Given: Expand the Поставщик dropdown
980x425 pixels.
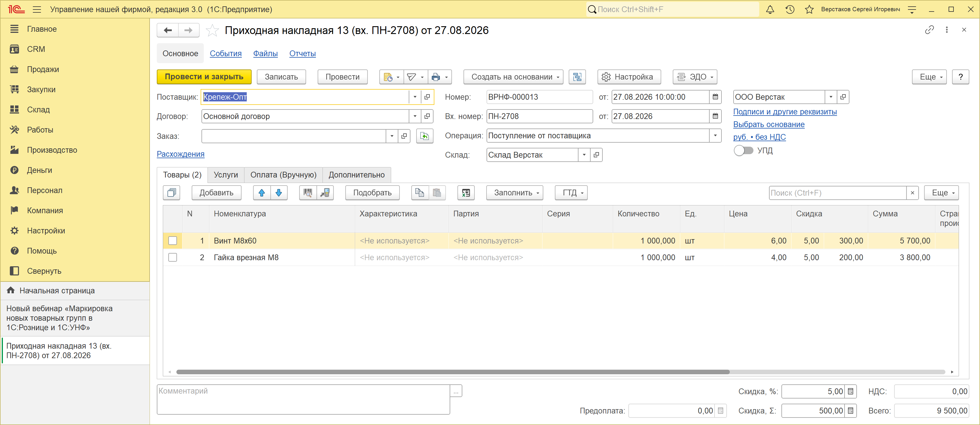Looking at the screenshot, I should [415, 97].
